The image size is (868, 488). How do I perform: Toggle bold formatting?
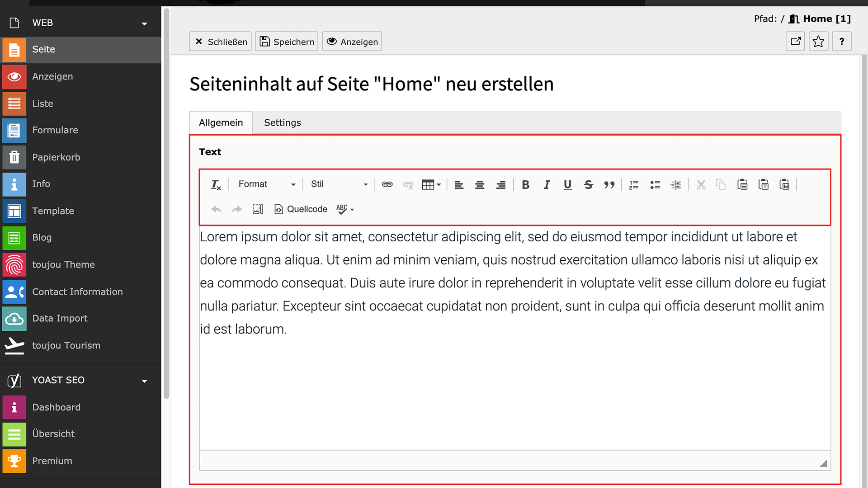pos(525,184)
